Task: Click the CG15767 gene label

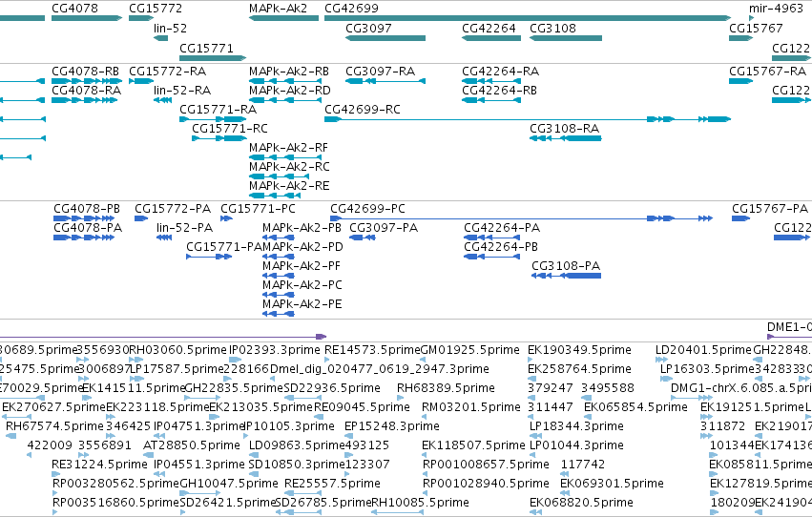Action: click(x=756, y=28)
